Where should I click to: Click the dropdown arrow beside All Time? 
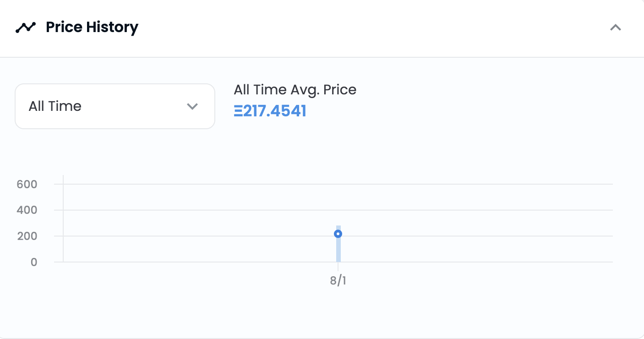pos(192,106)
